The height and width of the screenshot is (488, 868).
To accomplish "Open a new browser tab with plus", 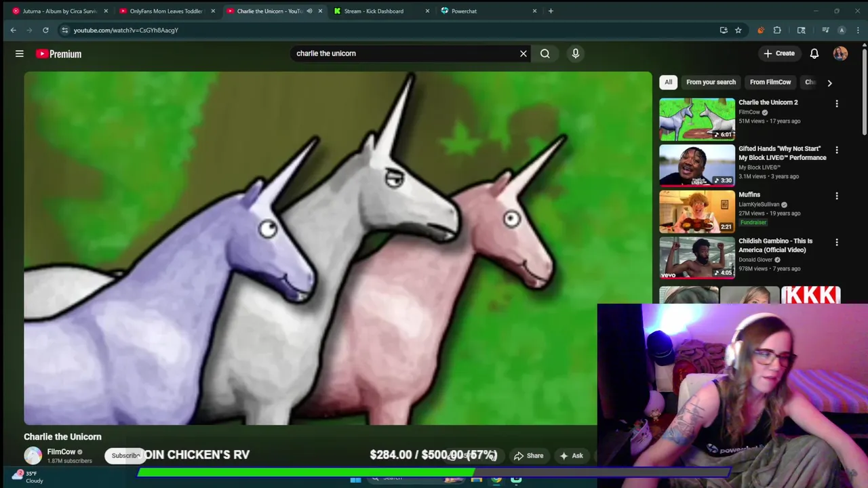I will (x=551, y=11).
